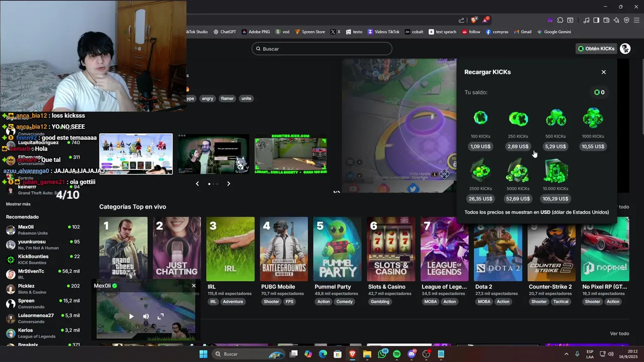This screenshot has width=644, height=362.
Task: Buy 250 KICKs for 2,69 US$
Action: 518,146
